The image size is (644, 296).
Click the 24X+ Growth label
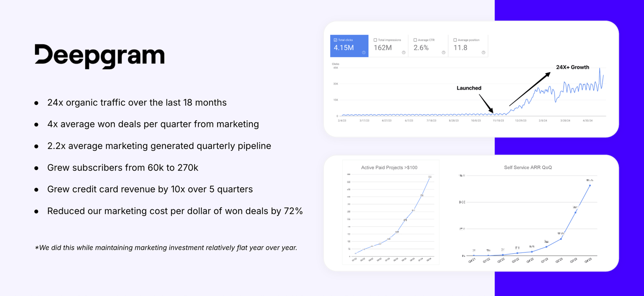click(x=572, y=67)
